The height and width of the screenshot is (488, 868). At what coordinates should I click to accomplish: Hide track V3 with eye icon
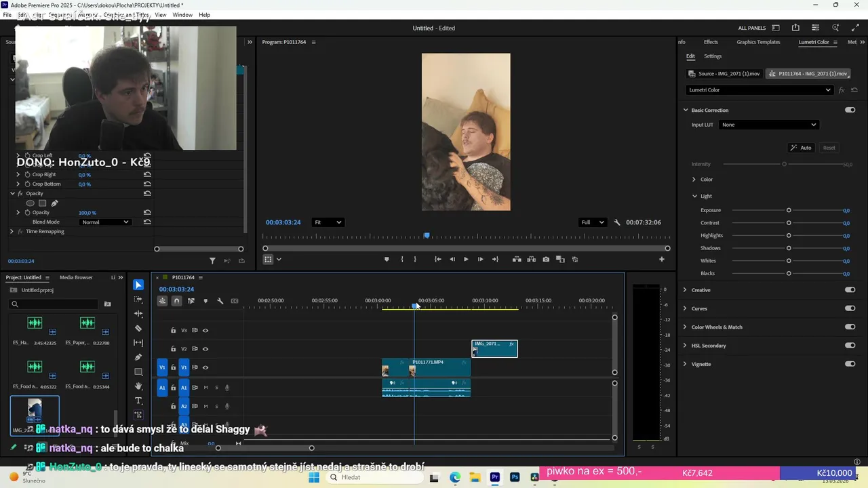tap(205, 331)
